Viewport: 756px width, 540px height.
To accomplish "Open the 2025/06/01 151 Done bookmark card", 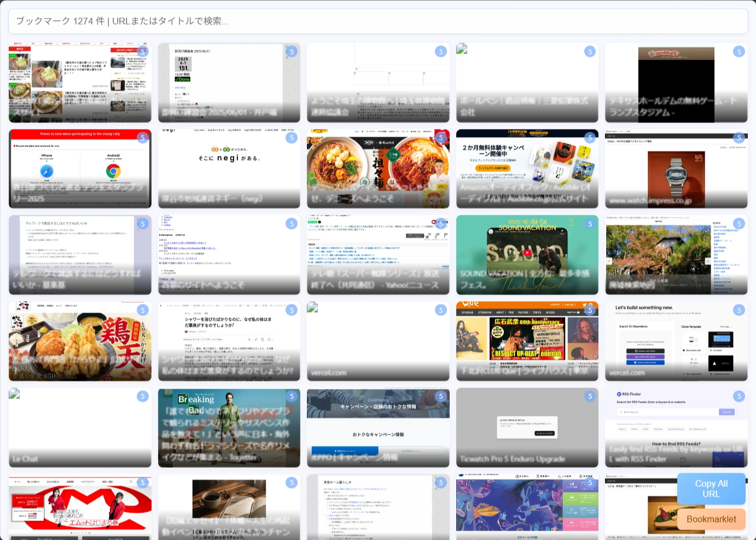I will 229,83.
